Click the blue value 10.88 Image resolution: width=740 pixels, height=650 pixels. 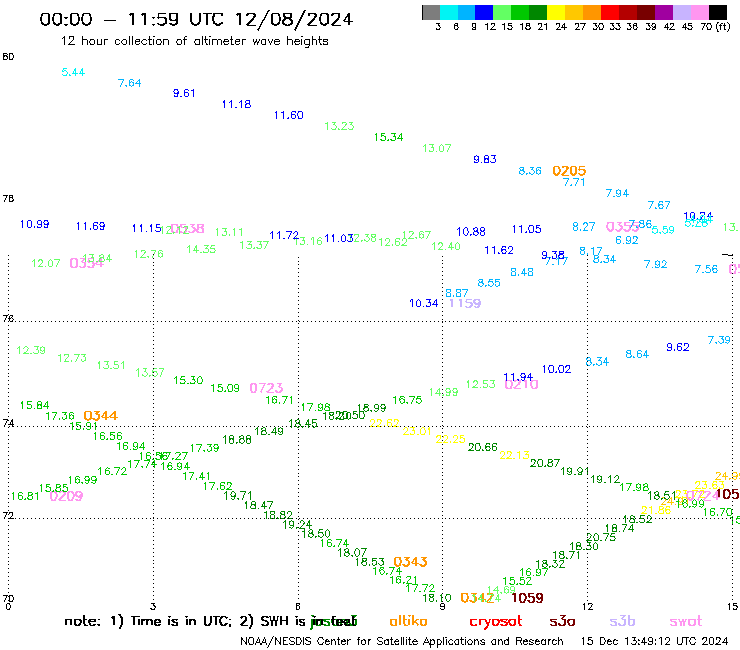click(471, 232)
